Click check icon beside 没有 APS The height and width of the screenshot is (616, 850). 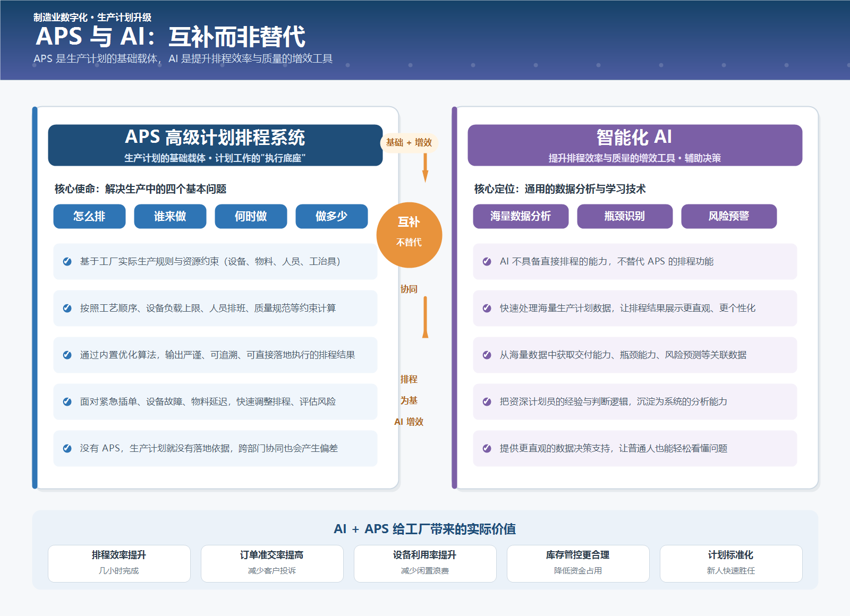click(x=67, y=448)
